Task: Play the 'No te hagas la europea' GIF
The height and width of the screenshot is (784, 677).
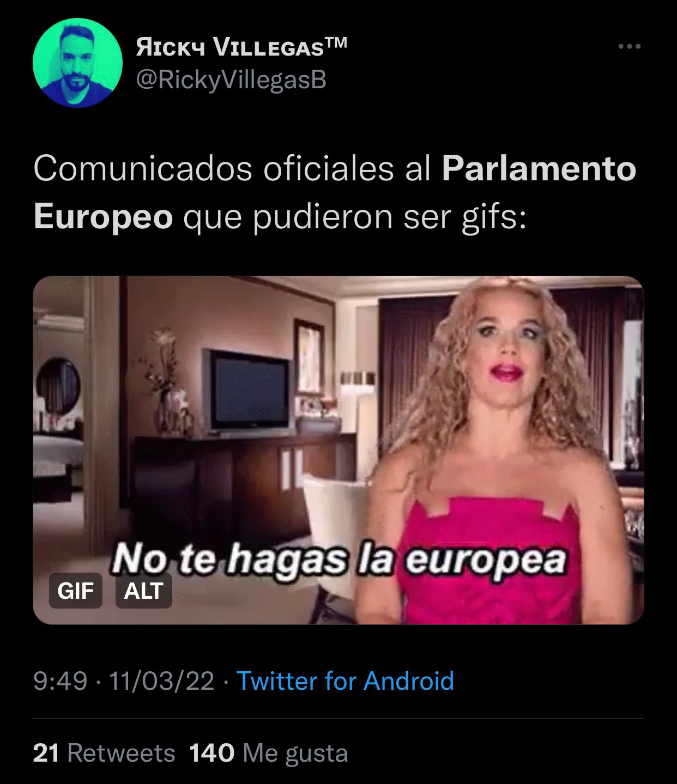Action: [x=338, y=450]
